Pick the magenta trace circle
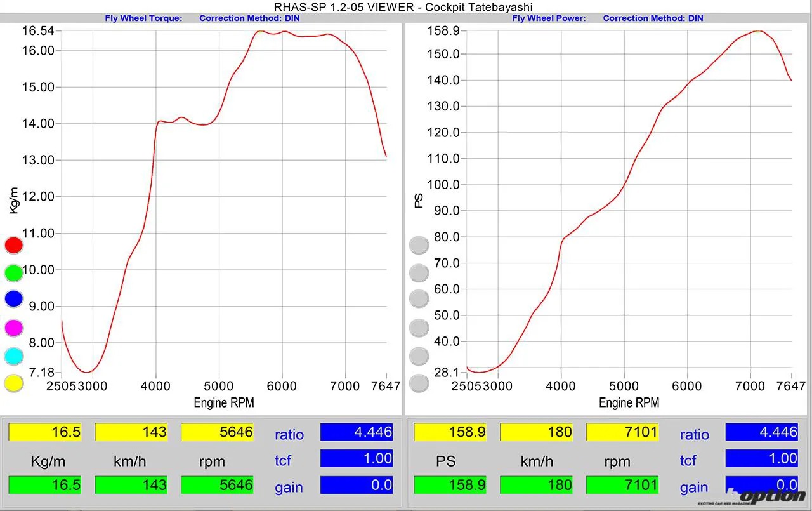Image resolution: width=812 pixels, height=511 pixels. 13,328
